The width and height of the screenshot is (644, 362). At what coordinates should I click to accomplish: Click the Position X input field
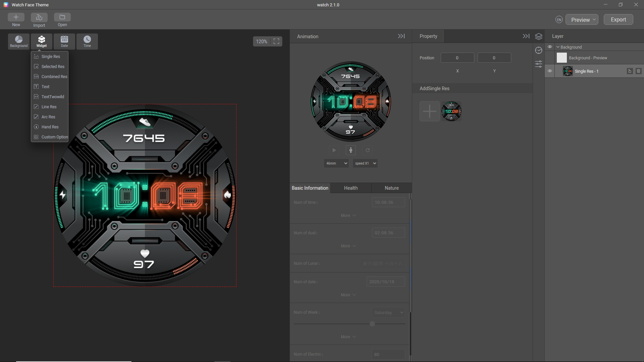point(457,58)
